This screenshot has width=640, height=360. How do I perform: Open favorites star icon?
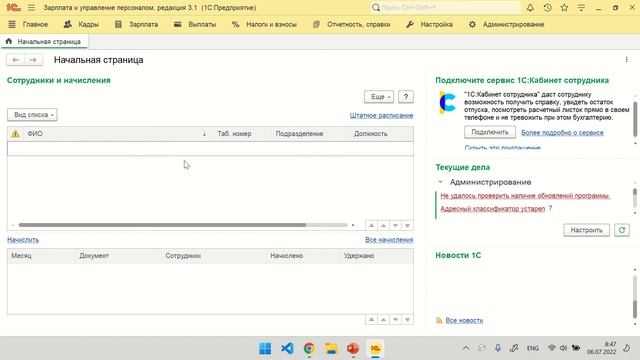pyautogui.click(x=564, y=8)
